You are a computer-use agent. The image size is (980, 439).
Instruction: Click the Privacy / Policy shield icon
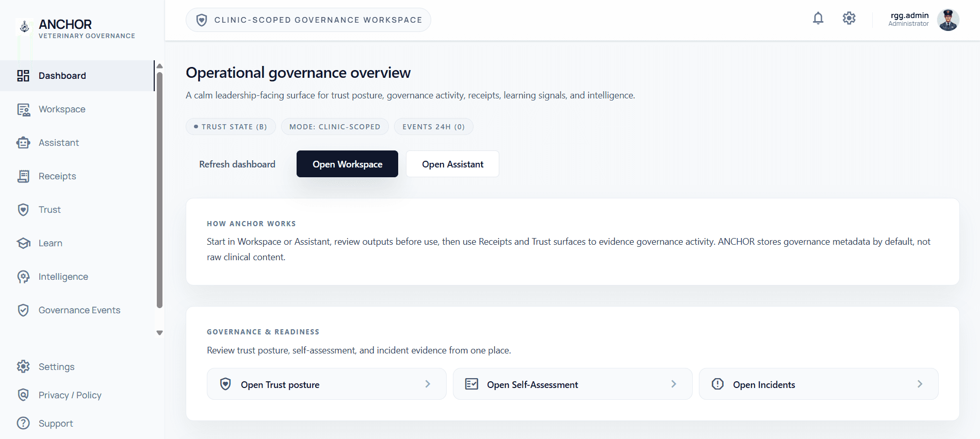[x=23, y=395]
